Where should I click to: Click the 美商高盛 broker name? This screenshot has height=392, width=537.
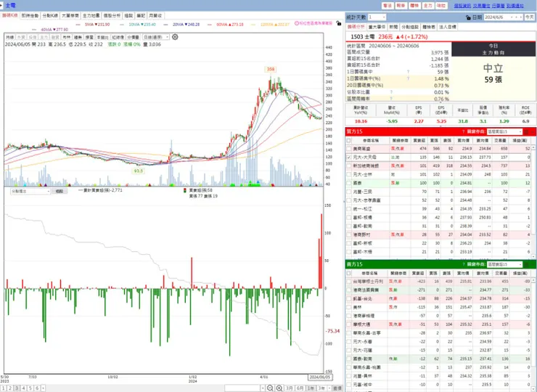[x=361, y=149]
